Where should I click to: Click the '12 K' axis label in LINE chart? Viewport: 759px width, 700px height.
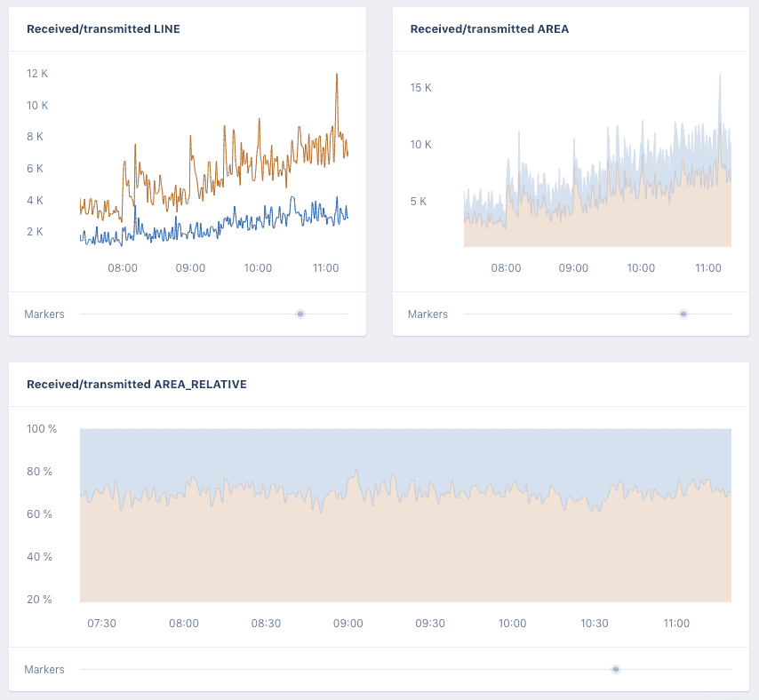pyautogui.click(x=37, y=74)
